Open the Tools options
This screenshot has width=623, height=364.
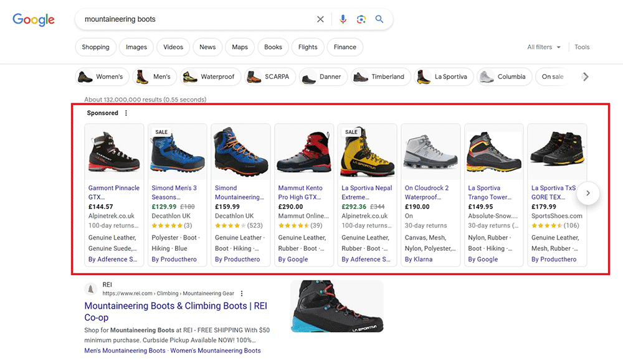tap(582, 47)
